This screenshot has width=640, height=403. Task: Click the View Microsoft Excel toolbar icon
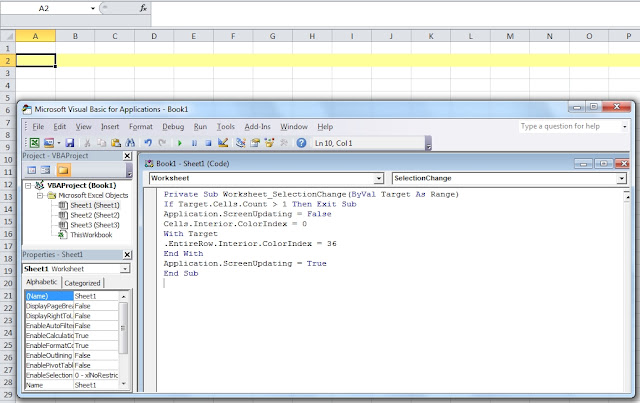[35, 143]
